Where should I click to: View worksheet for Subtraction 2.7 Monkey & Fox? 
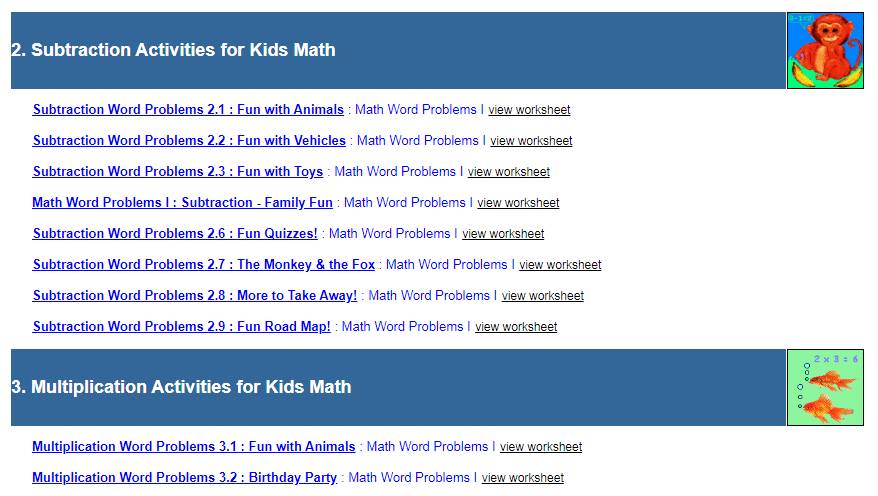(560, 265)
